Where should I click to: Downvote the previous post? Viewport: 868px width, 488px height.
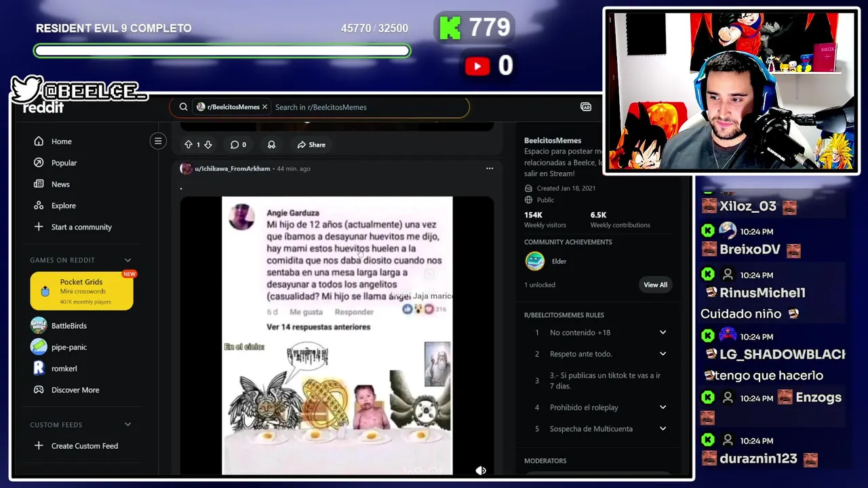pos(208,144)
